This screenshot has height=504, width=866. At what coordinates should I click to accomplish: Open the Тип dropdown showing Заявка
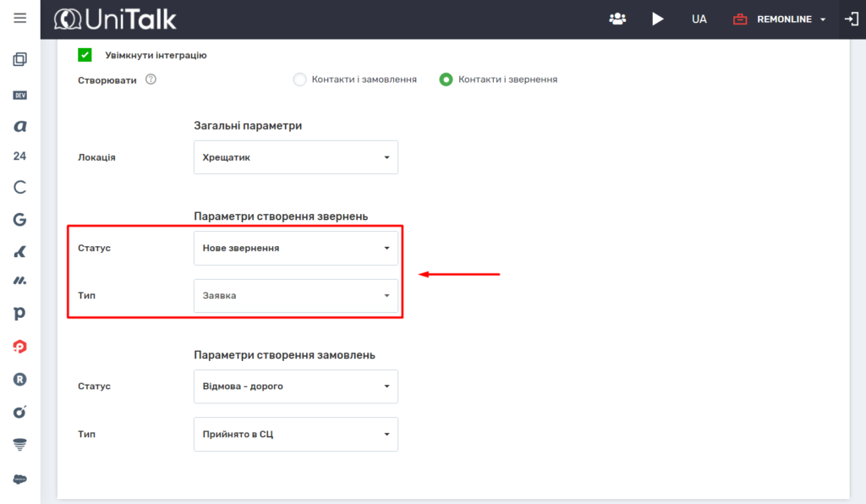tap(295, 296)
